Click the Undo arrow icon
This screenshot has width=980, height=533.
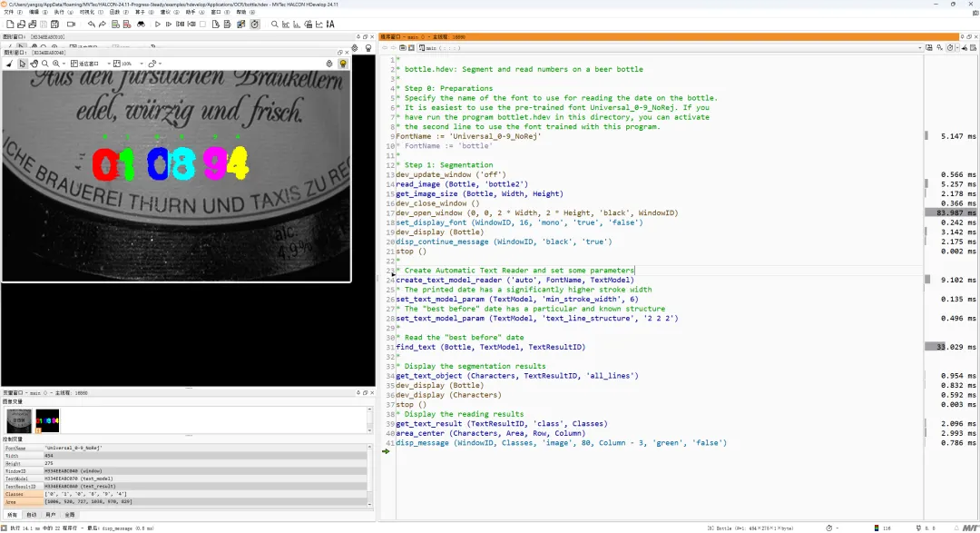92,25
